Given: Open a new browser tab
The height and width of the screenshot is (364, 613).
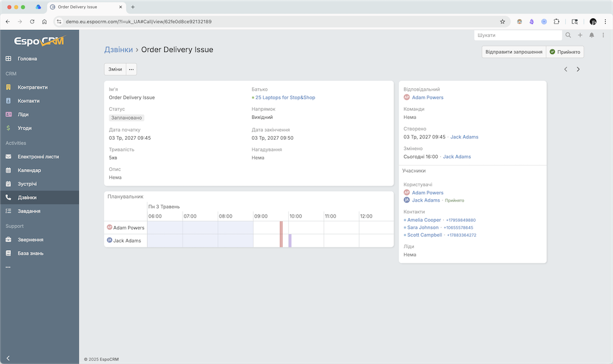Looking at the screenshot, I should 133,7.
